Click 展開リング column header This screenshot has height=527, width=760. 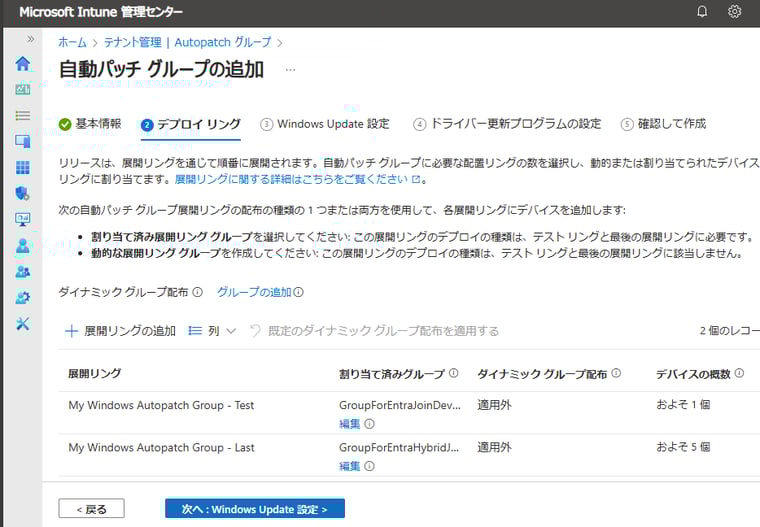pos(95,373)
